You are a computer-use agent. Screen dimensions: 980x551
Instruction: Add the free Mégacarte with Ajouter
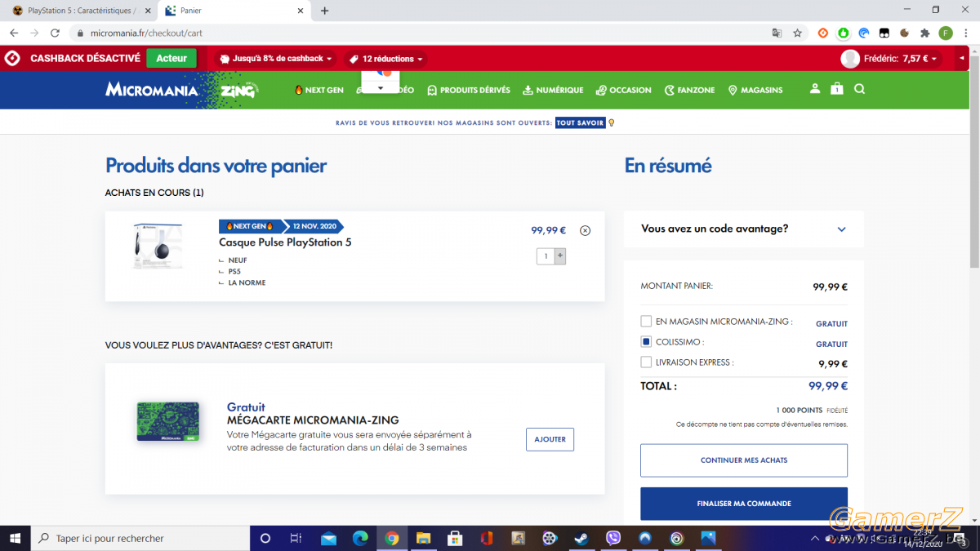click(x=550, y=439)
